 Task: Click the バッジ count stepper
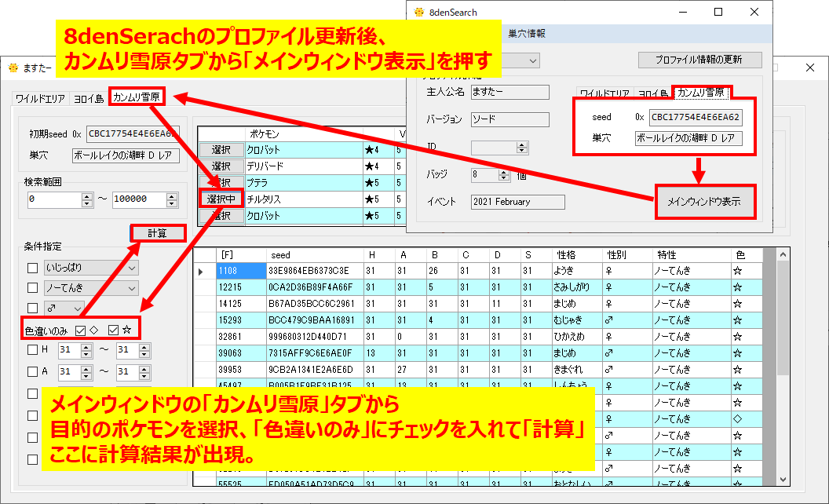[504, 175]
